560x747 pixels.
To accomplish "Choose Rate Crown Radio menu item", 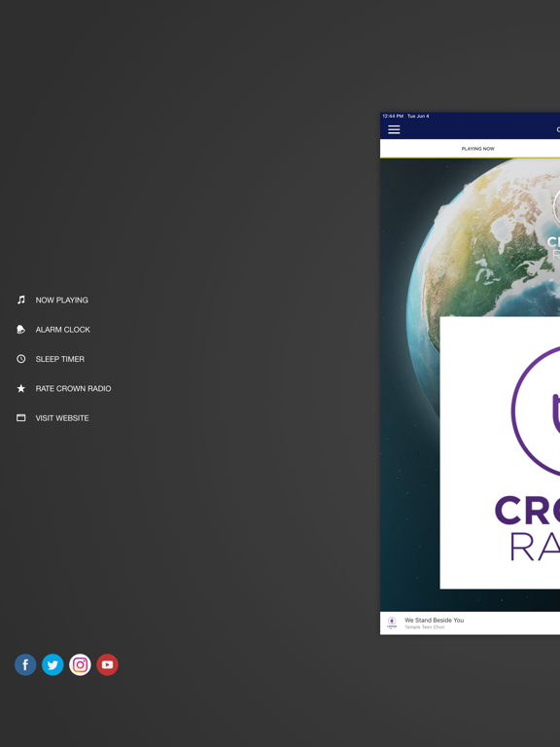I will [73, 389].
